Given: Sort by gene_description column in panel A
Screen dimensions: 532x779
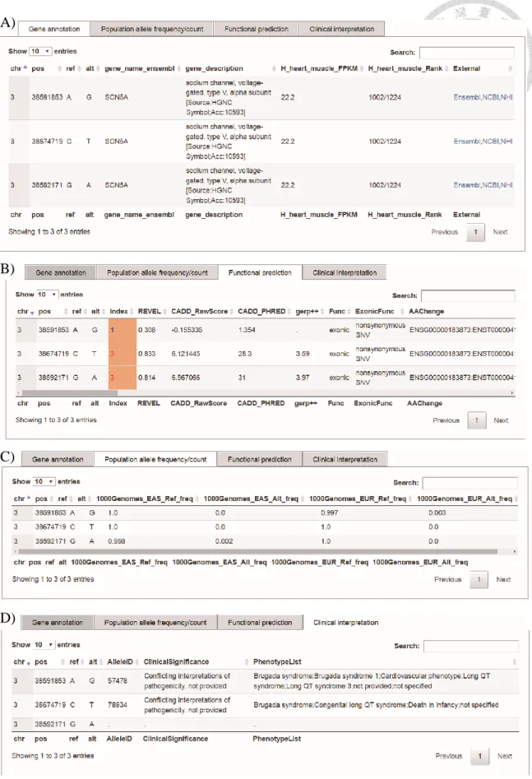Looking at the screenshot, I should 214,68.
